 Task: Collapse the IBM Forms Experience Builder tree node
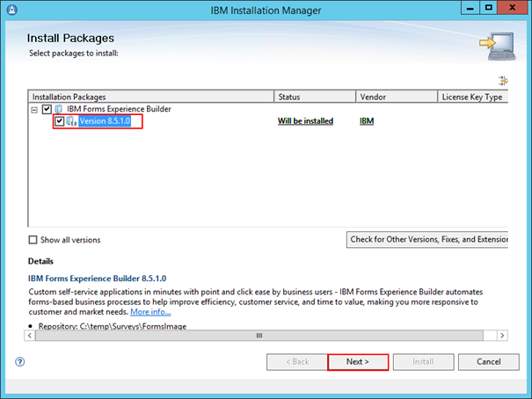pos(35,109)
